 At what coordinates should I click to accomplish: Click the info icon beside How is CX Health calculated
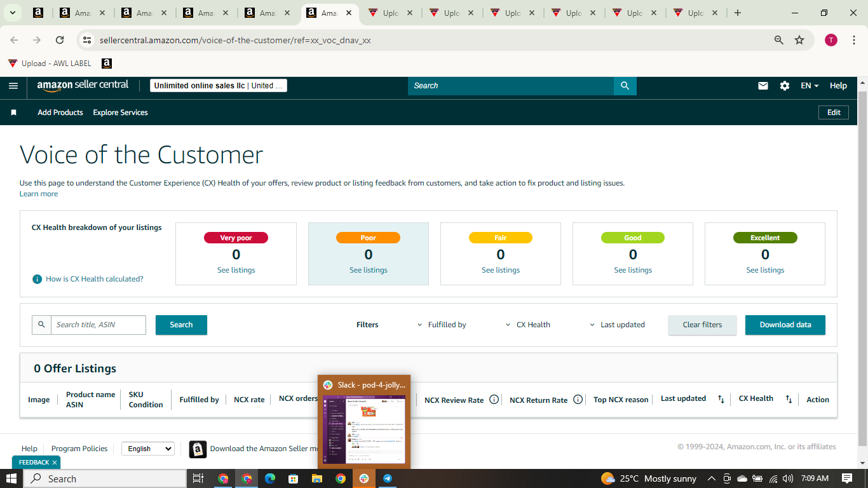[37, 279]
